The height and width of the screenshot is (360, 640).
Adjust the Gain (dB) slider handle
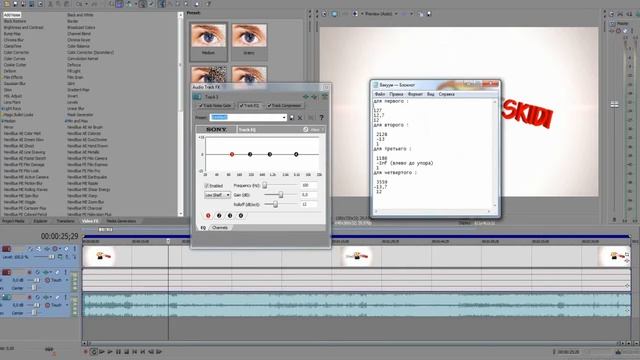281,195
